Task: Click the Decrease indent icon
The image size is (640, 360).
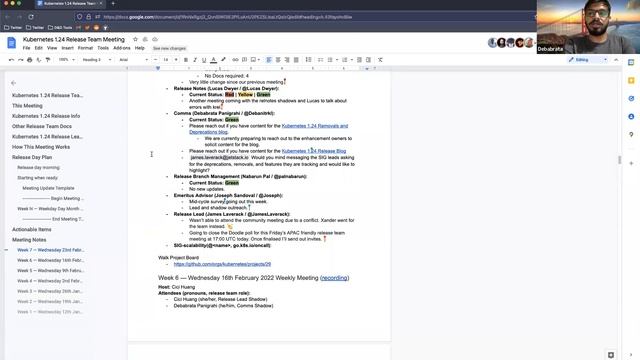Action: click(x=359, y=60)
